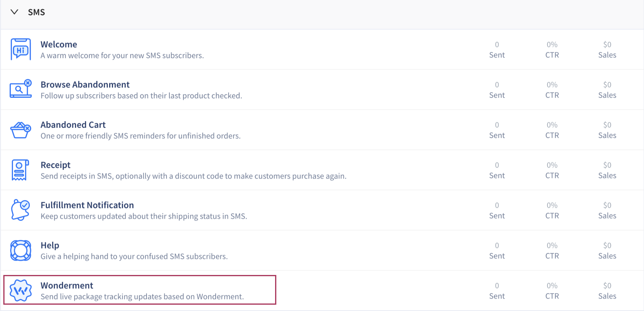The width and height of the screenshot is (644, 311).
Task: Click 'Send live package tracking updates' description
Action: pos(142,297)
